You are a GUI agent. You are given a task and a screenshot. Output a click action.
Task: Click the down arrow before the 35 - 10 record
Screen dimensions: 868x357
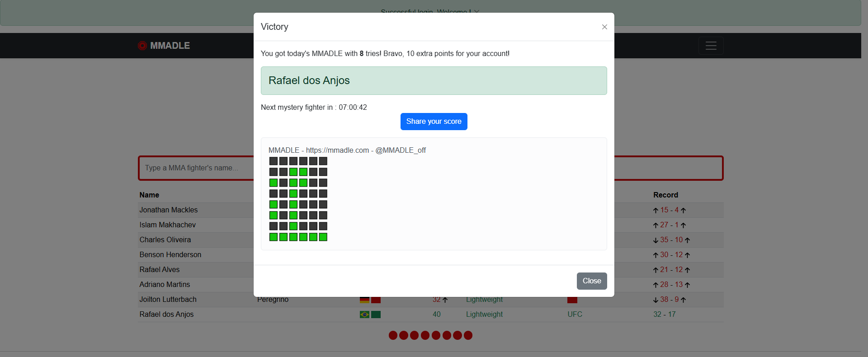point(656,240)
